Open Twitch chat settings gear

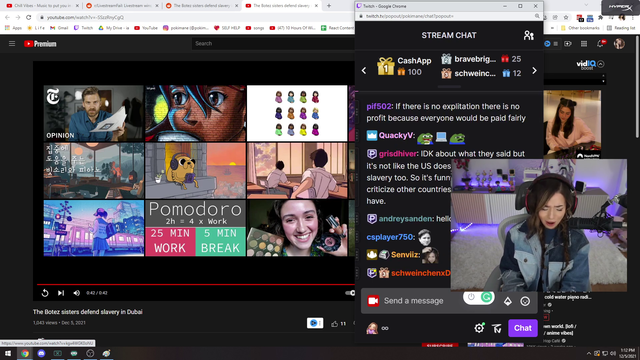click(x=479, y=328)
